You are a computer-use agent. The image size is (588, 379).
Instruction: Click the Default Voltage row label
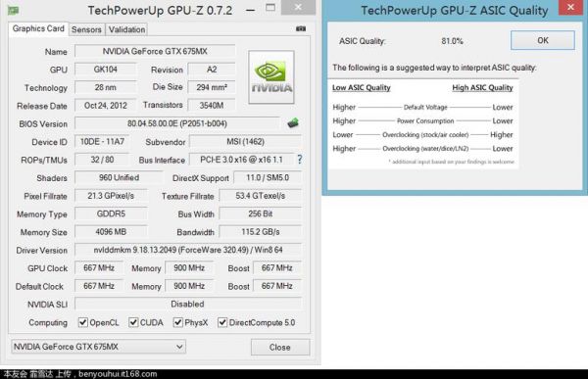pyautogui.click(x=425, y=107)
